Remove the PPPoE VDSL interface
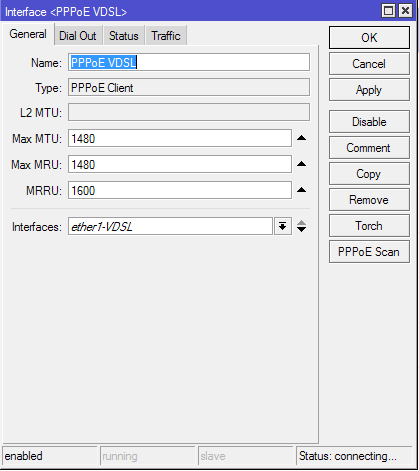The height and width of the screenshot is (471, 419). pos(369,200)
